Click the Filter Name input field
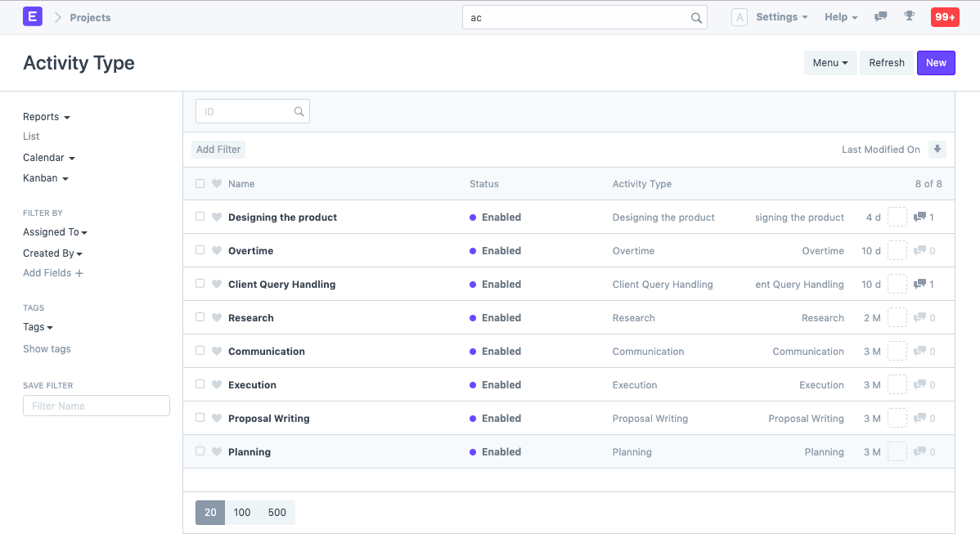This screenshot has width=980, height=556. point(96,405)
